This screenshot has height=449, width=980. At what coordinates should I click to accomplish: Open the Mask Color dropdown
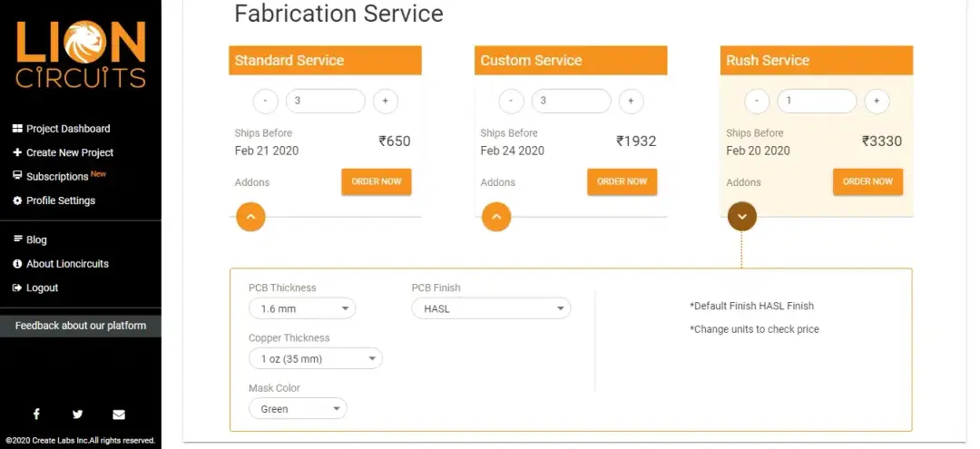pos(299,408)
